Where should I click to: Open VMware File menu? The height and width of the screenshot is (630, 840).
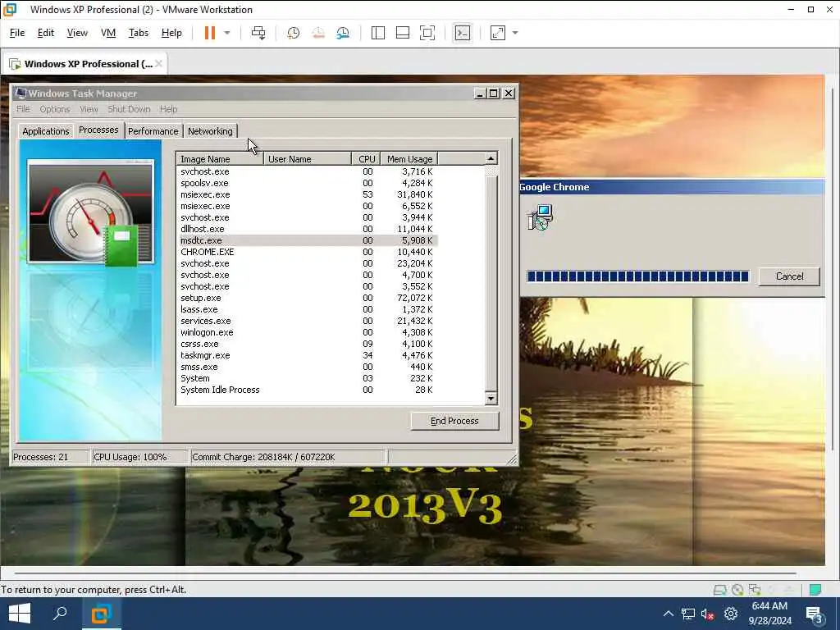[17, 33]
